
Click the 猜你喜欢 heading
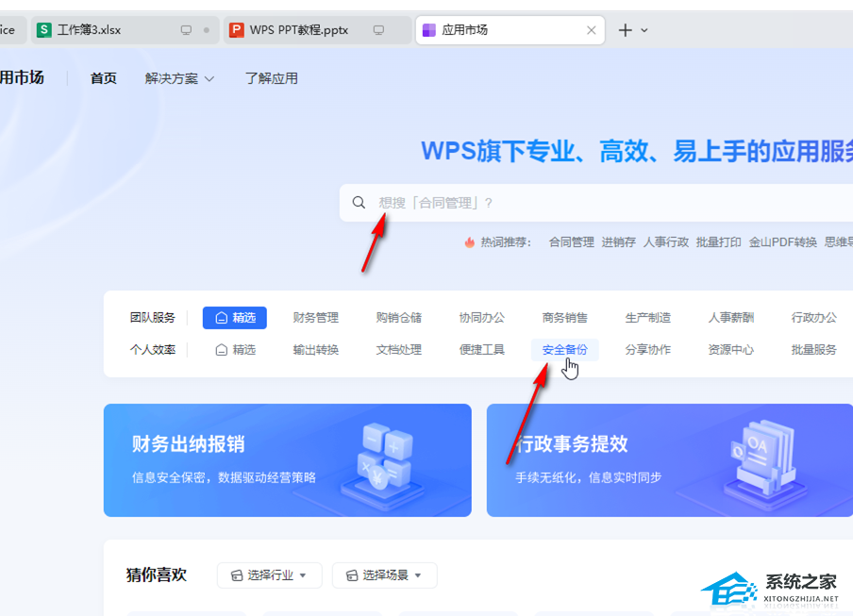point(157,574)
